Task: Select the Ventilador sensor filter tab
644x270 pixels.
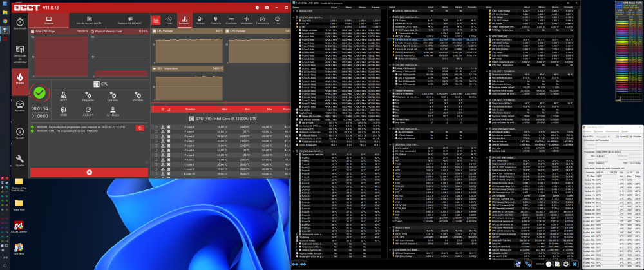Action: pyautogui.click(x=247, y=20)
